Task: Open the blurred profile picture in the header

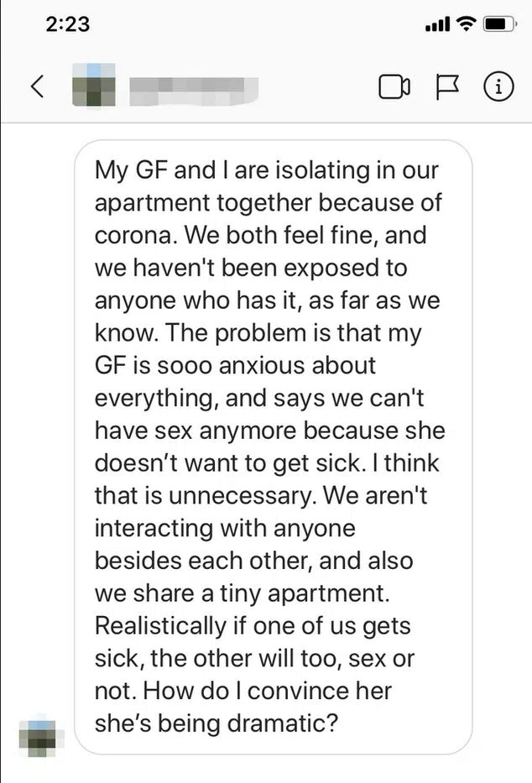Action: [92, 86]
